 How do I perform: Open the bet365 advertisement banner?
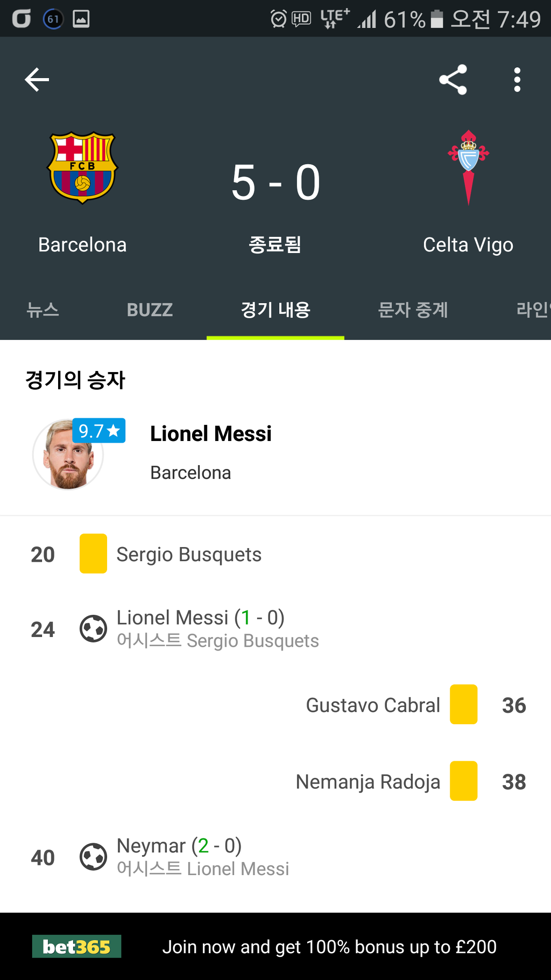275,946
